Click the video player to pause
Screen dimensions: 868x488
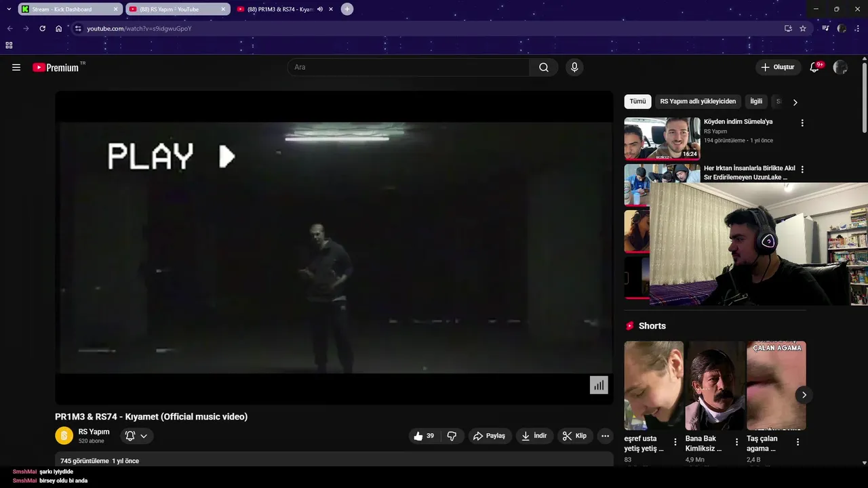pos(334,247)
